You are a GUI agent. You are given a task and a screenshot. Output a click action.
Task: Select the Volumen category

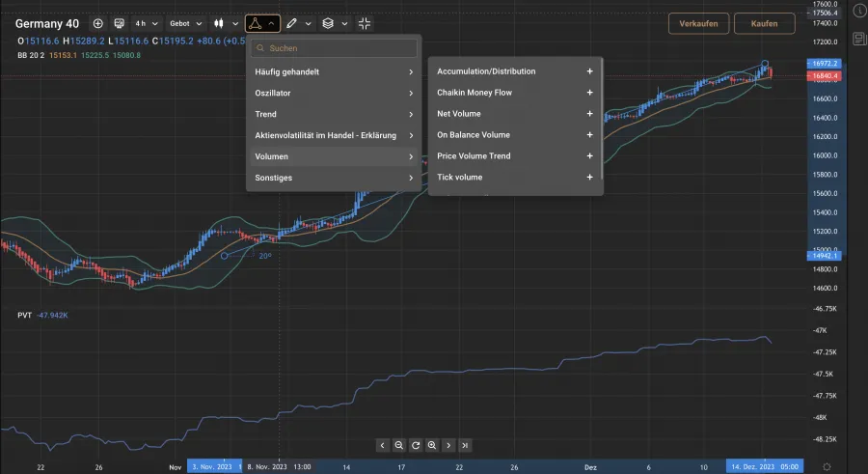[x=334, y=156]
